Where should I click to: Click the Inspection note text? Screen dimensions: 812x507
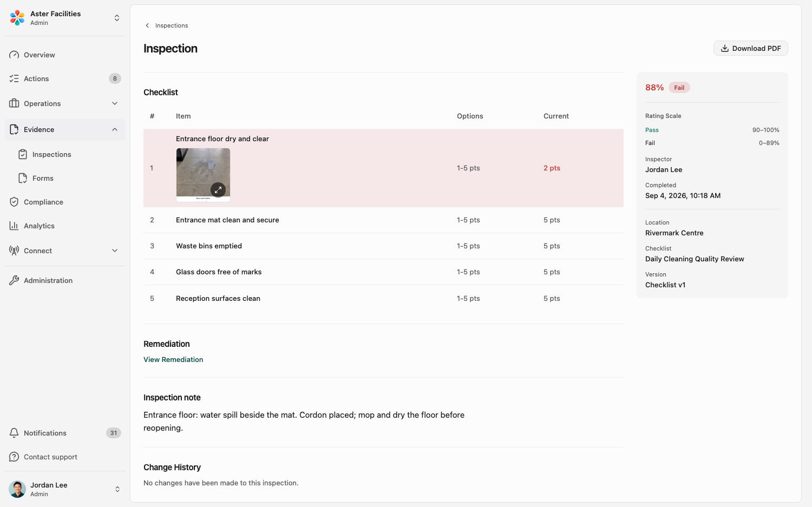[304, 422]
